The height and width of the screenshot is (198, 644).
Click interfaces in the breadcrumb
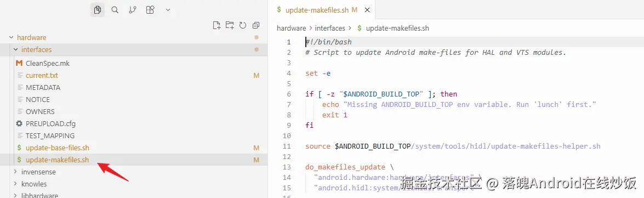point(330,29)
